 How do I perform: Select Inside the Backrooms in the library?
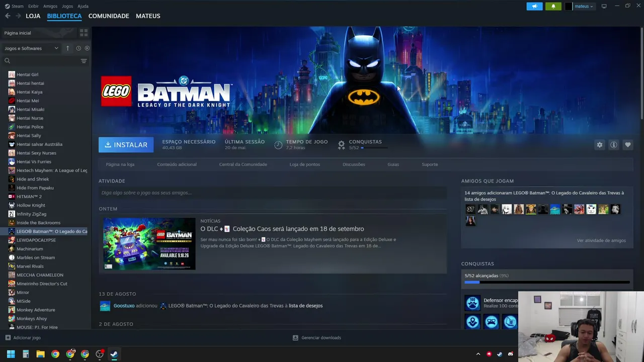(x=38, y=223)
